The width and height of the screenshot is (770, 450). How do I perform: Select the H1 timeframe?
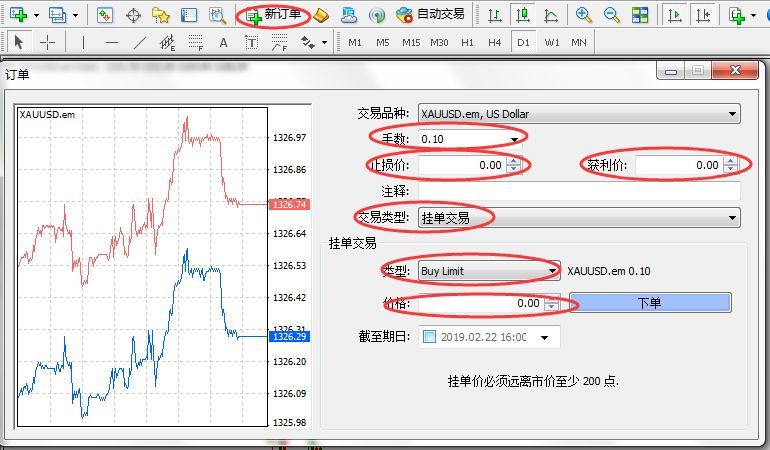[x=467, y=43]
